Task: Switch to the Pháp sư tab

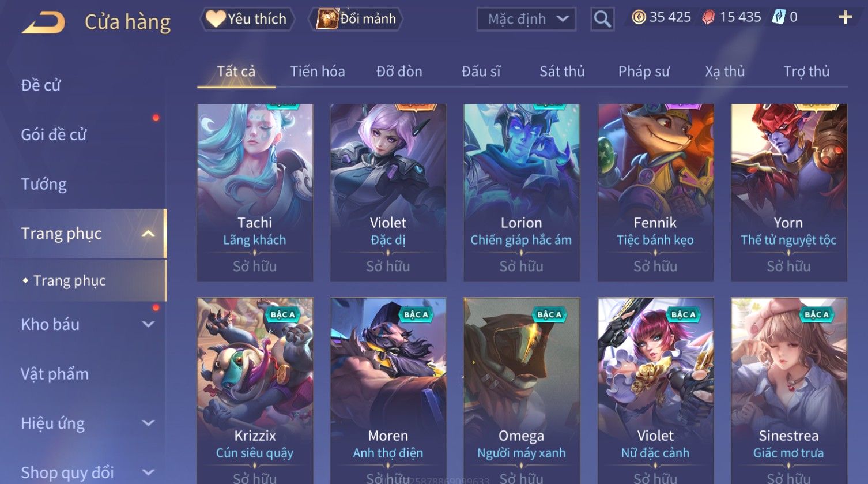Action: 644,72
